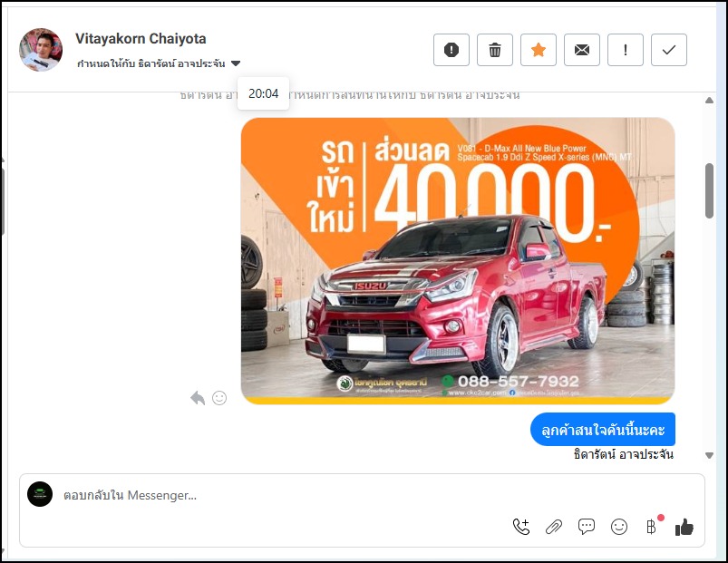The width and height of the screenshot is (728, 563).
Task: Click scrollbar up arrow in chat
Action: click(709, 101)
